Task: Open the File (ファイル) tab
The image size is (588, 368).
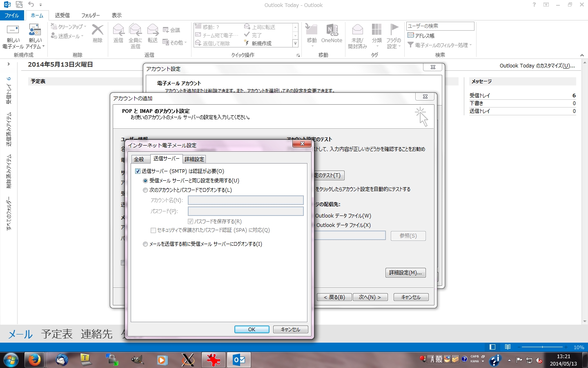Action: click(12, 15)
